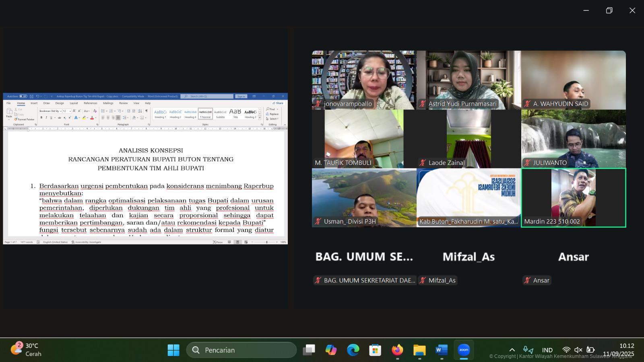Click the Windows Start icon
644x362 pixels.
(x=173, y=350)
